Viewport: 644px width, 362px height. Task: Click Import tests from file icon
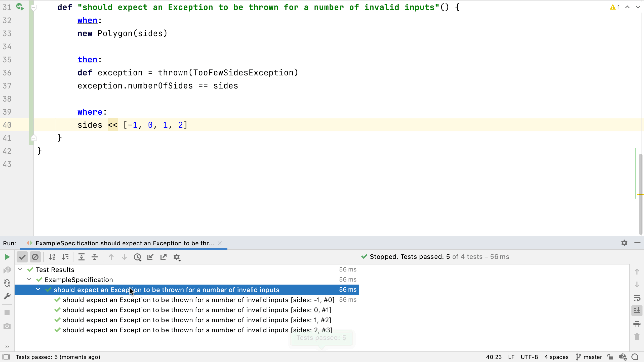point(150,257)
